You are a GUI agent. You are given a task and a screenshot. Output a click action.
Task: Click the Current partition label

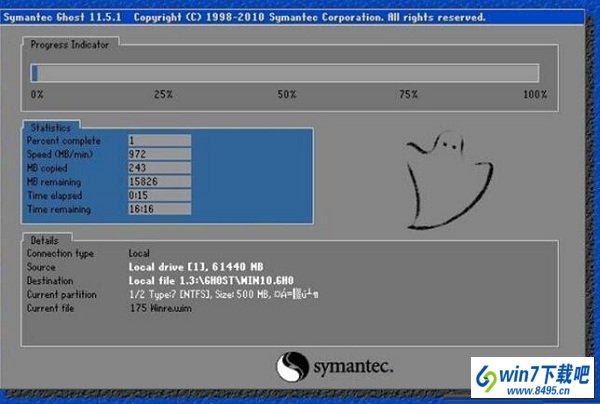click(62, 295)
